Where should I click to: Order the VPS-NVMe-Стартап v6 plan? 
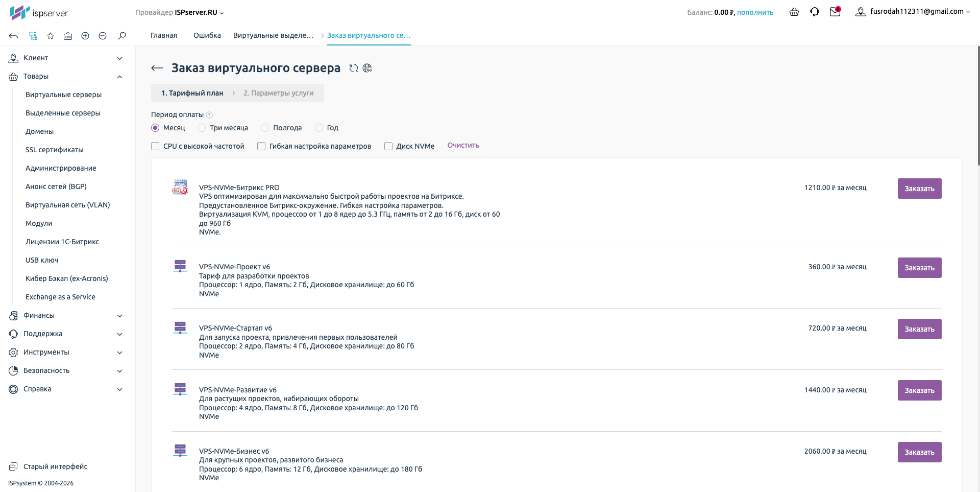click(x=919, y=329)
